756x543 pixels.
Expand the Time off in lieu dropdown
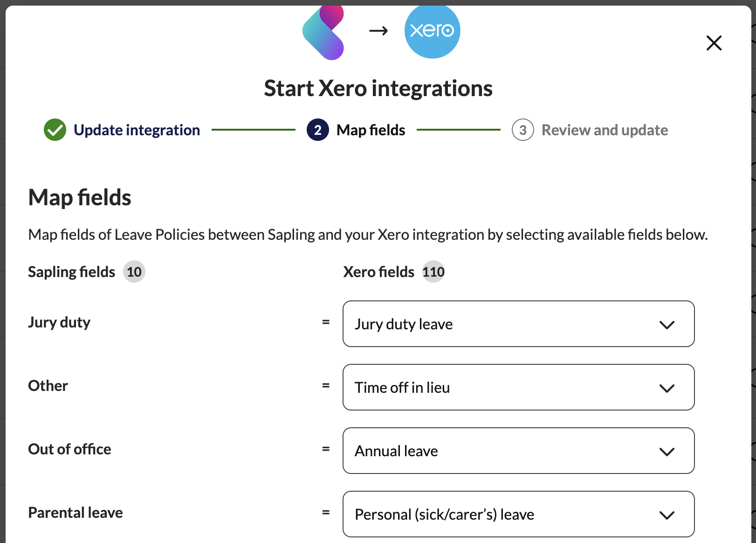tap(518, 387)
